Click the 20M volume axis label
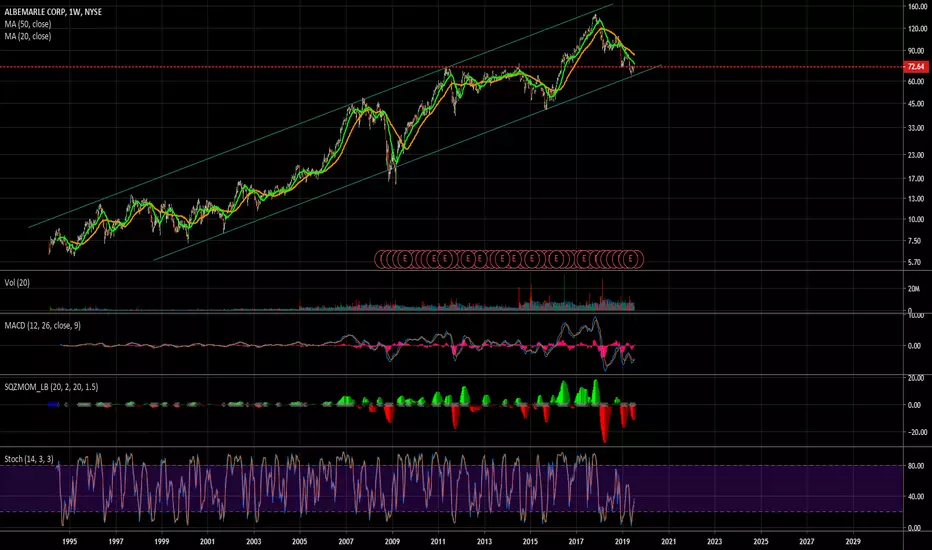Screen dimensions: 932x550 tap(915, 289)
